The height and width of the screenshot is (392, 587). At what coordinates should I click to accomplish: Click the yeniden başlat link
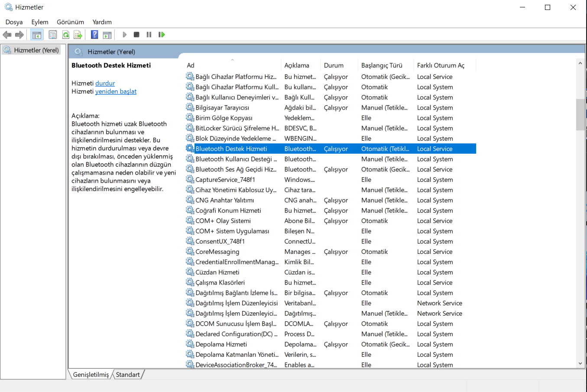116,91
